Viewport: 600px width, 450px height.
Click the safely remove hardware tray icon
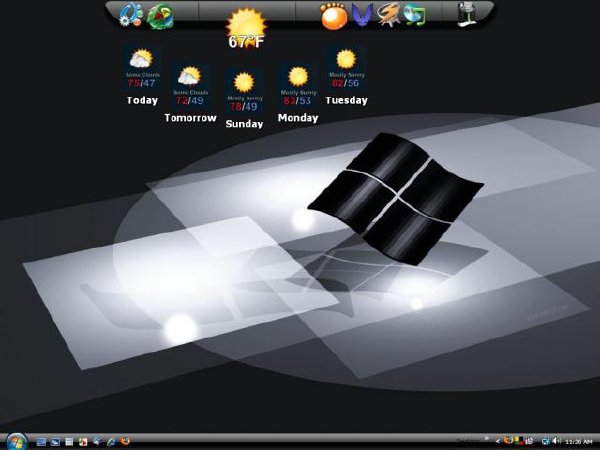tap(530, 441)
